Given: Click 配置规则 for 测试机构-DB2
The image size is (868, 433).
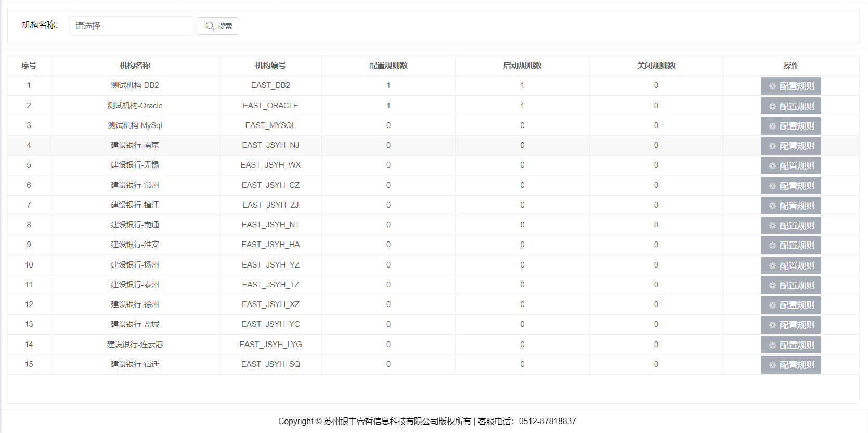Looking at the screenshot, I should coord(791,86).
